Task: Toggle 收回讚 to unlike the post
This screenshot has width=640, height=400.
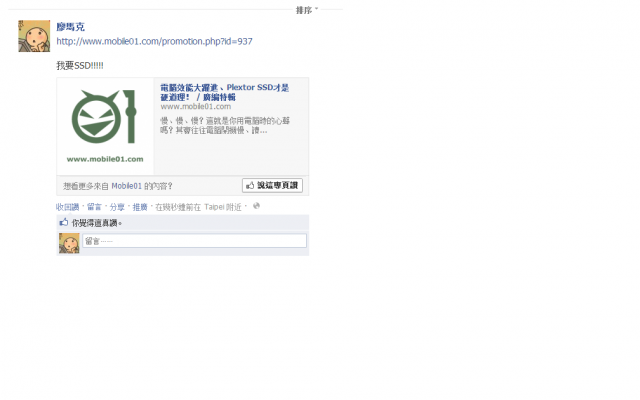Action: [67, 207]
